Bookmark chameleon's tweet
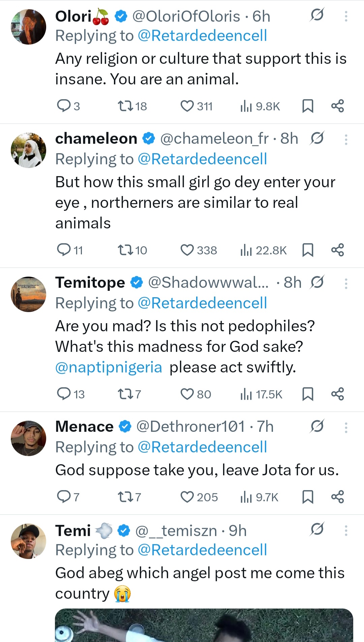The height and width of the screenshot is (642, 364). [x=308, y=250]
